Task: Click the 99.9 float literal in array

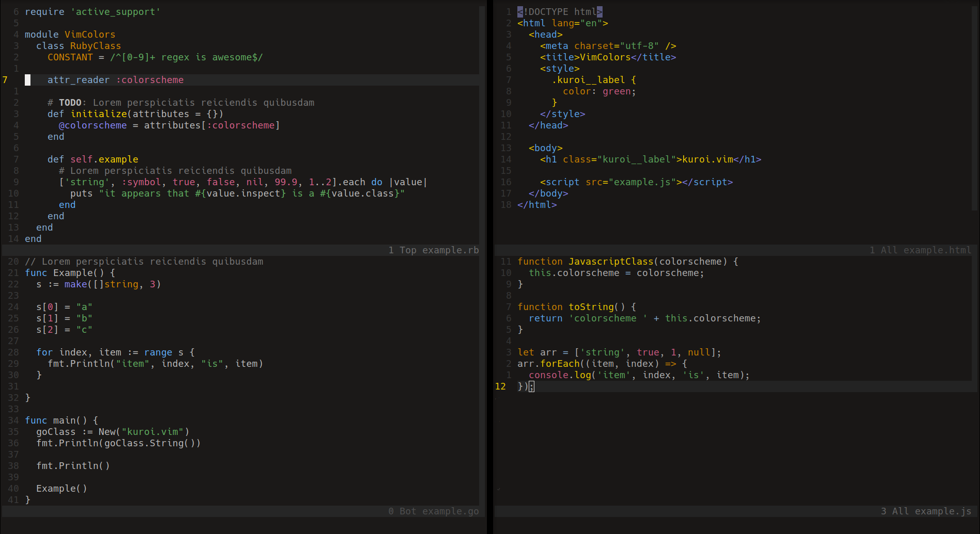Action: coord(286,182)
